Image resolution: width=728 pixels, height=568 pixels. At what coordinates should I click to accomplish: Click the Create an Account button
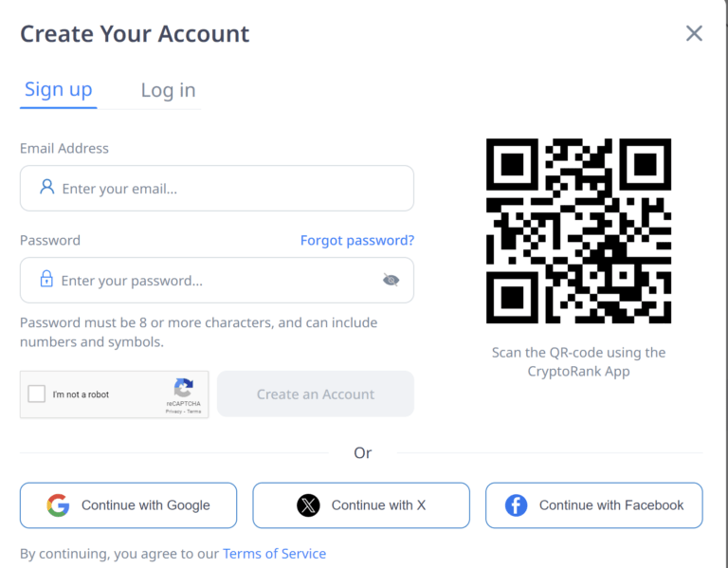[316, 394]
